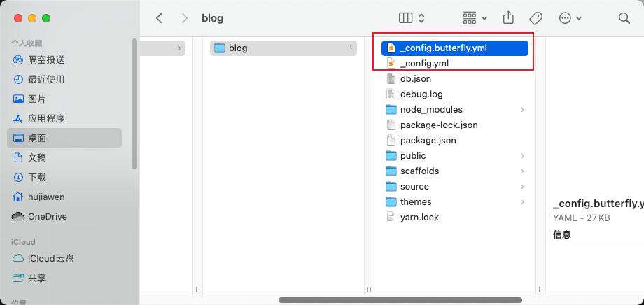Open the More actions ellipsis menu
The width and height of the screenshot is (644, 305).
point(566,18)
